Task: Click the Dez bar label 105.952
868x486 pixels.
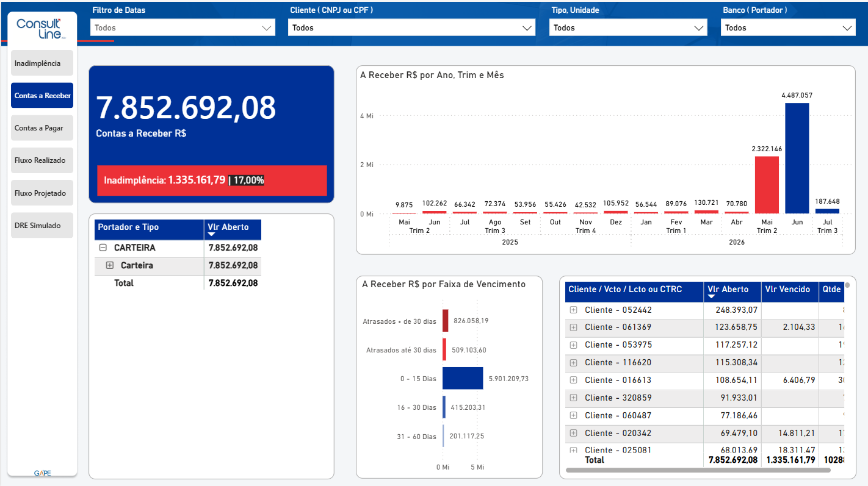Action: click(616, 204)
